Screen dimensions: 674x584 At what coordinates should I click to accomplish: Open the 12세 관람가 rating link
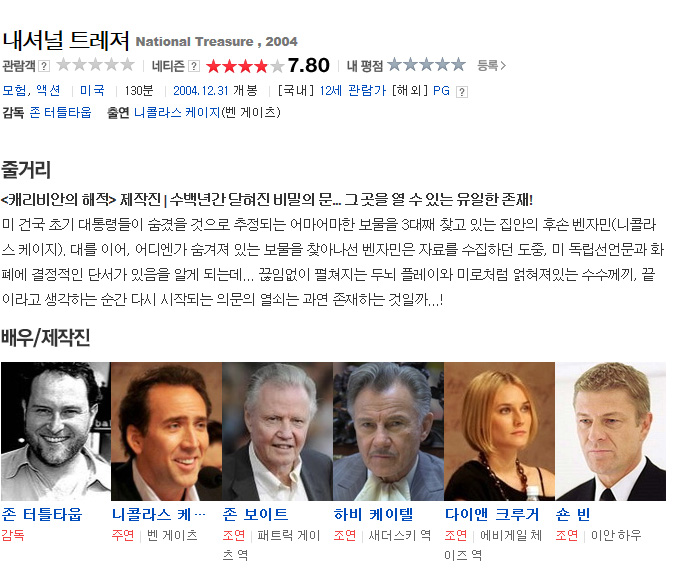(x=352, y=91)
